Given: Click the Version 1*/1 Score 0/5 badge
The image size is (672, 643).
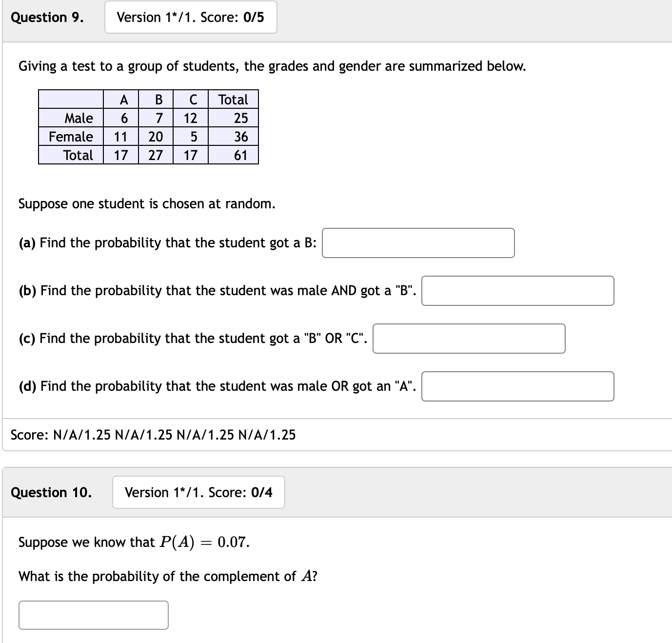Looking at the screenshot, I should pos(190,17).
